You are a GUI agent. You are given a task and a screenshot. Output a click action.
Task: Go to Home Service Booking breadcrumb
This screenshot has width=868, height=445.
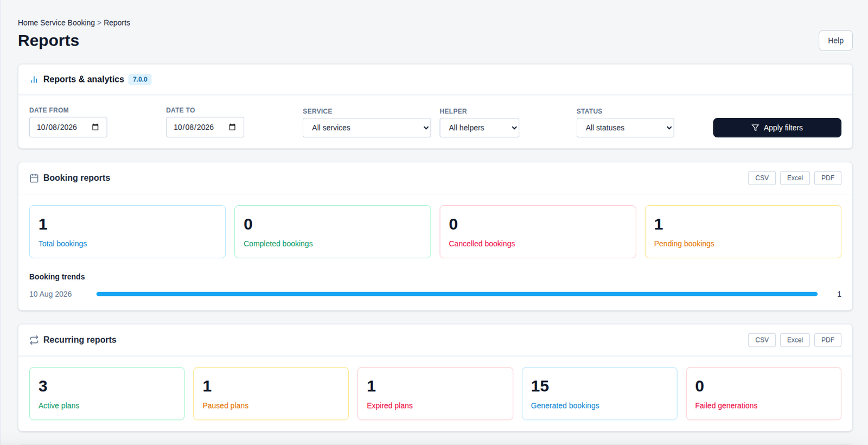(56, 23)
